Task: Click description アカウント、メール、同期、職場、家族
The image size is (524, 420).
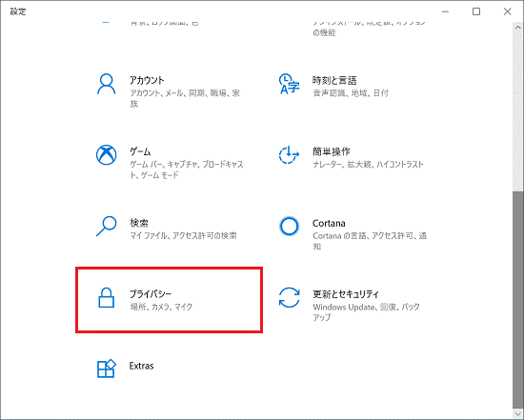Action: 185,98
